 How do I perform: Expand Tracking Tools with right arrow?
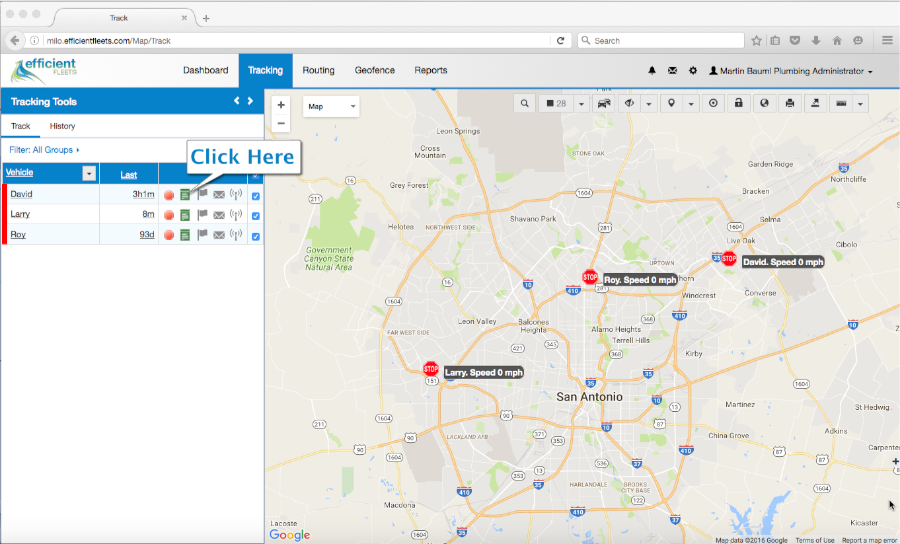click(x=250, y=101)
